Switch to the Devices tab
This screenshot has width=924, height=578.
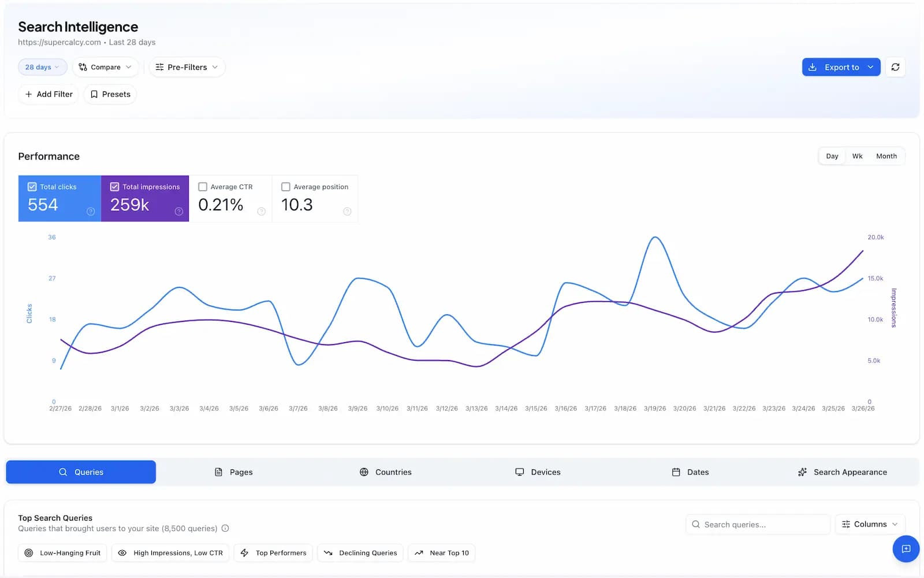(538, 472)
